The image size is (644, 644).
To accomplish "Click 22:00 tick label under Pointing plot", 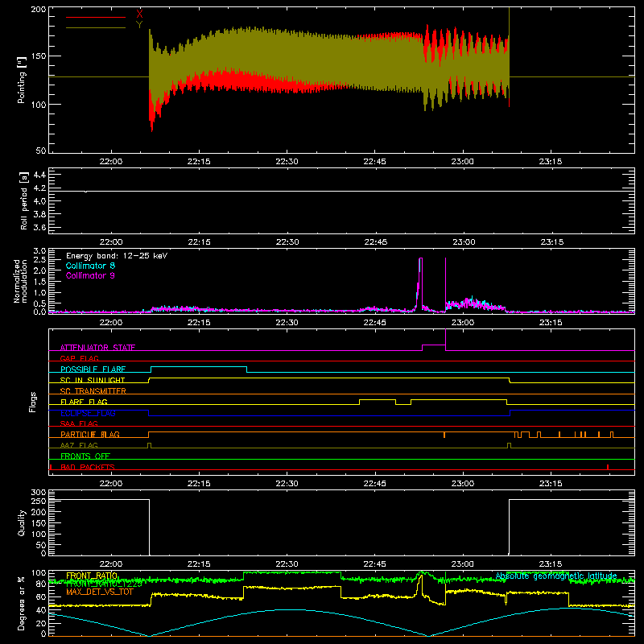I will (x=111, y=162).
